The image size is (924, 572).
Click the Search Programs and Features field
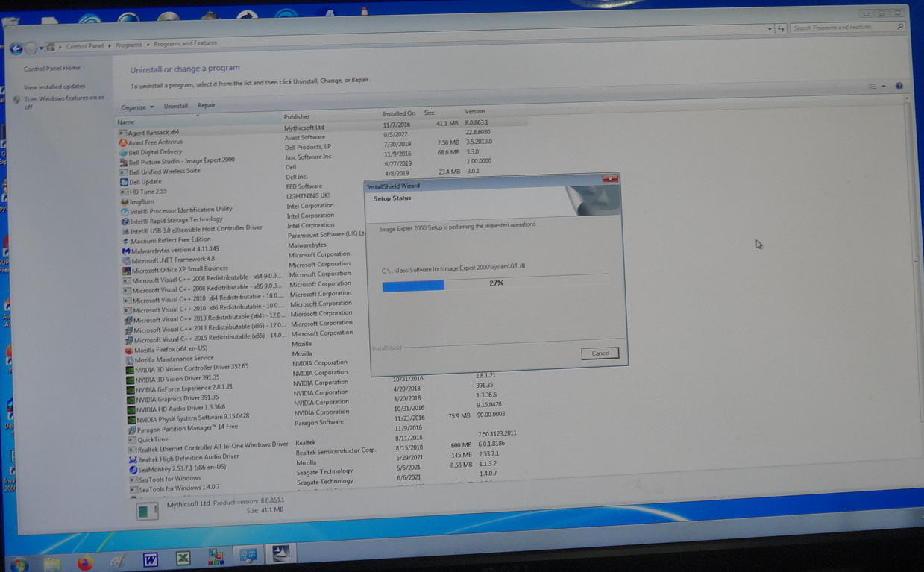pos(847,28)
